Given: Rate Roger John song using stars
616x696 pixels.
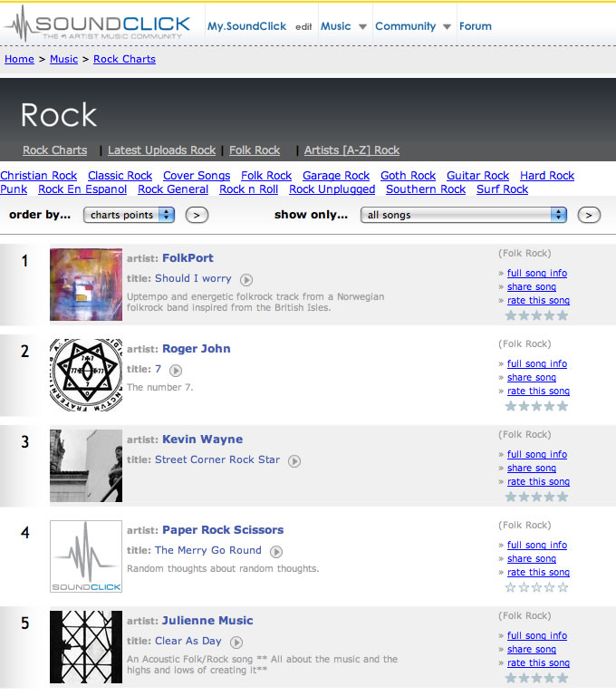Looking at the screenshot, I should [536, 406].
